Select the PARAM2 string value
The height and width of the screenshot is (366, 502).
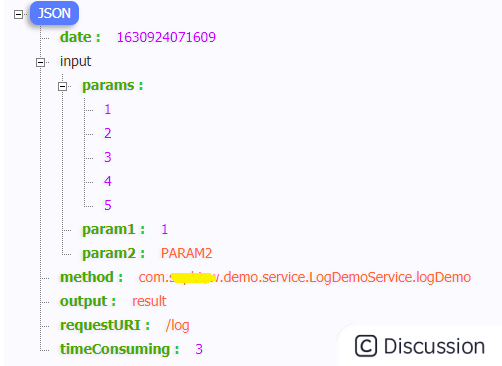coord(186,253)
